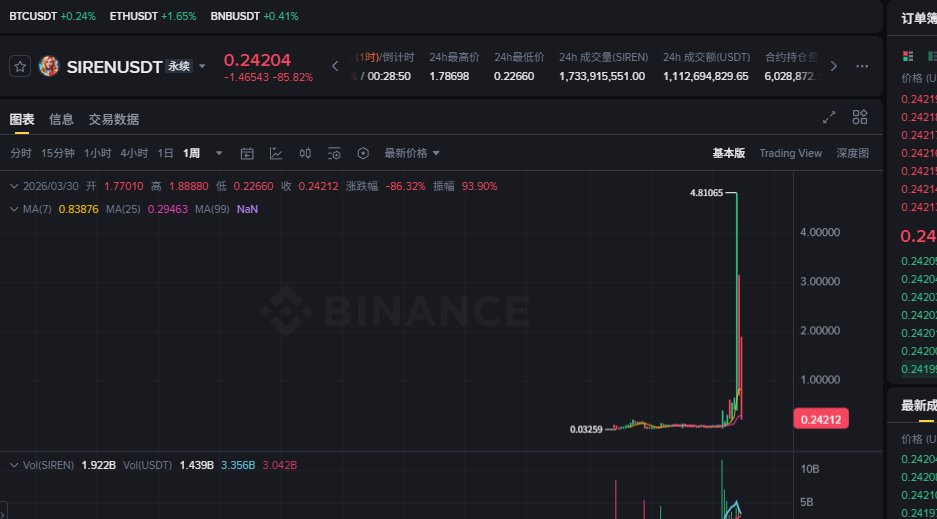Click last price 0.24204 in header
The width and height of the screenshot is (937, 519).
257,60
